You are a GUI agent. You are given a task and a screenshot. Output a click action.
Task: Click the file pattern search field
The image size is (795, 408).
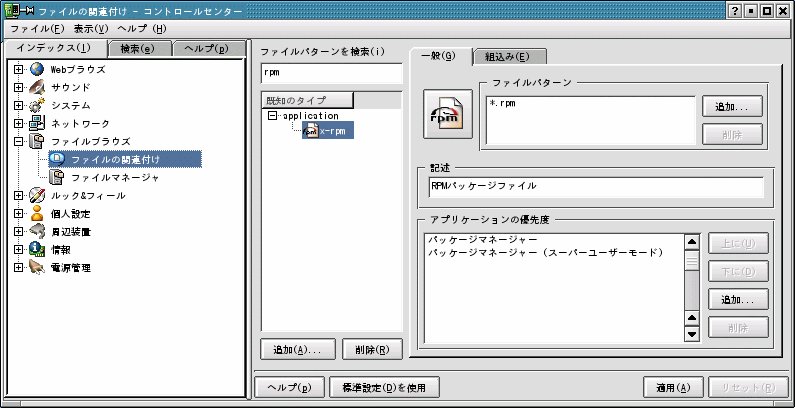[x=332, y=73]
